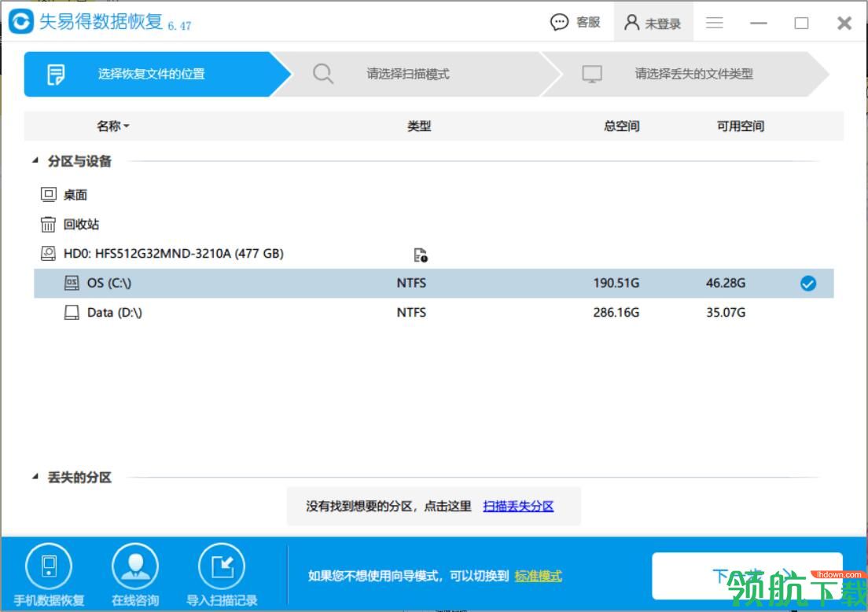868x612 pixels.
Task: Collapse the 丢失的分区 section
Action: point(35,476)
